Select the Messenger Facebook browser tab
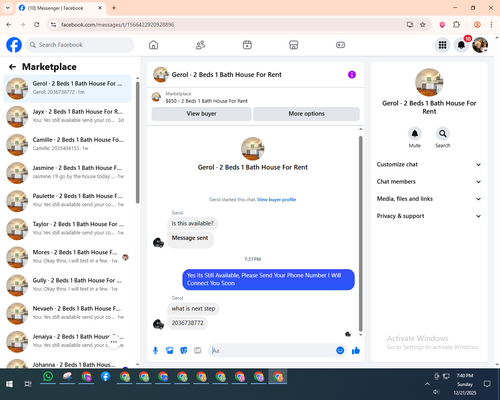Viewport: 500px width, 400px height. pyautogui.click(x=60, y=8)
